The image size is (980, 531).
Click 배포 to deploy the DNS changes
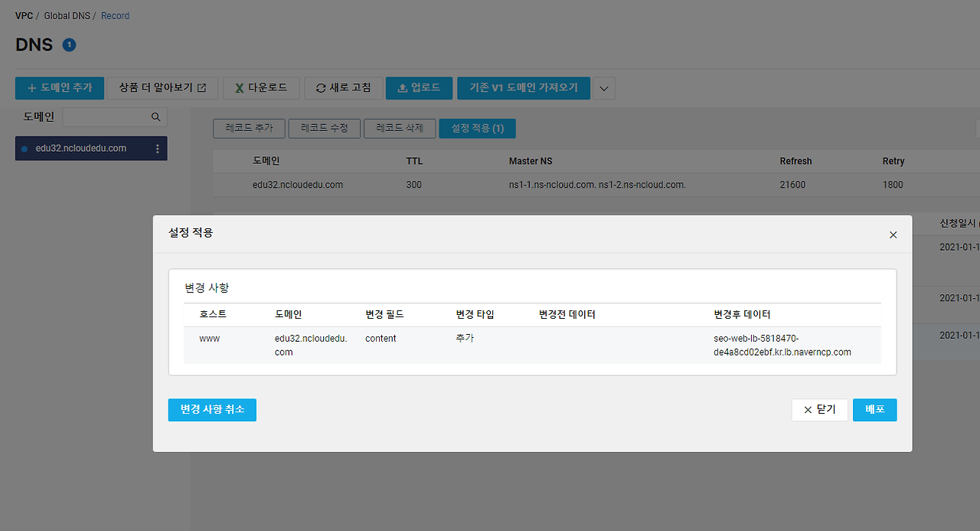click(874, 409)
